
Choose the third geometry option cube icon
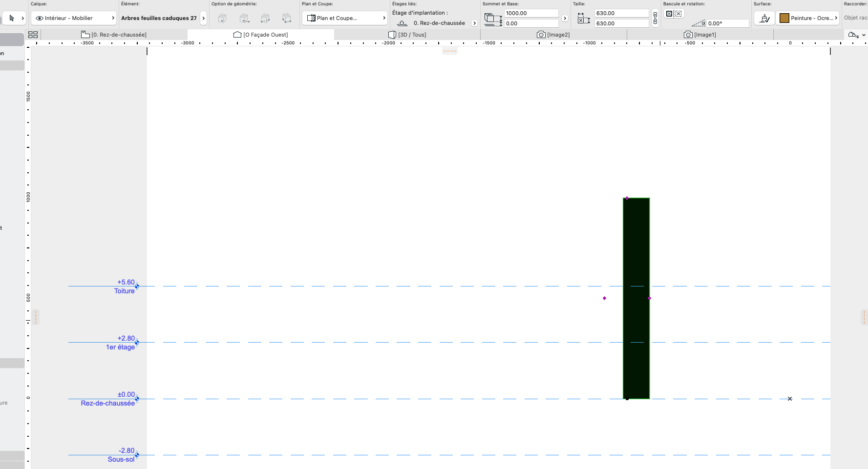(x=265, y=18)
